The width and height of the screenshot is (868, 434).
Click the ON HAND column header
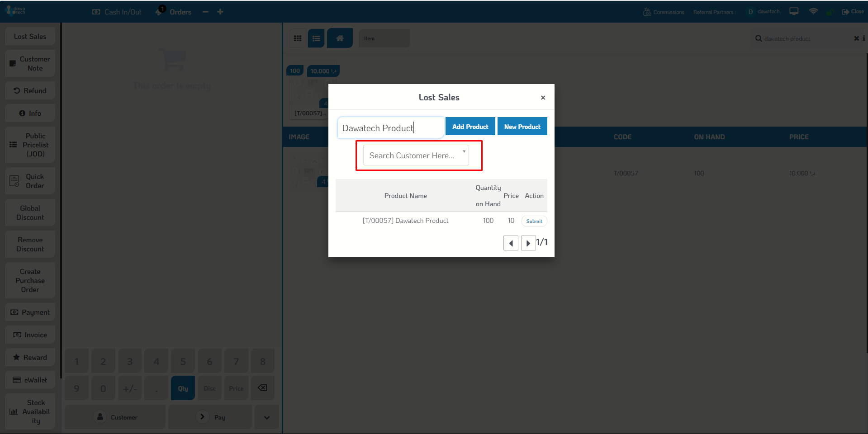[709, 137]
